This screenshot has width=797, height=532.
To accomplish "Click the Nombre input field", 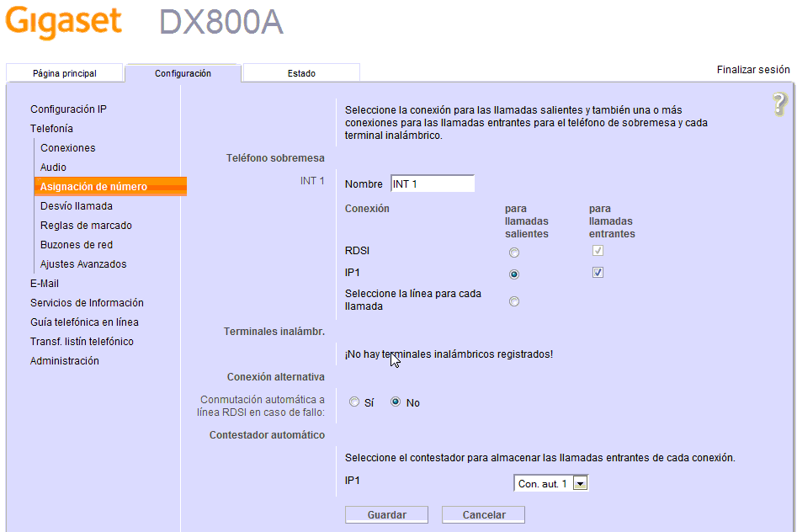I will point(433,184).
